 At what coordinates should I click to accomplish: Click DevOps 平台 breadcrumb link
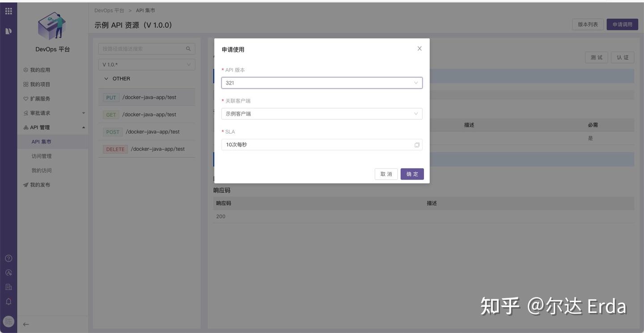(x=110, y=10)
